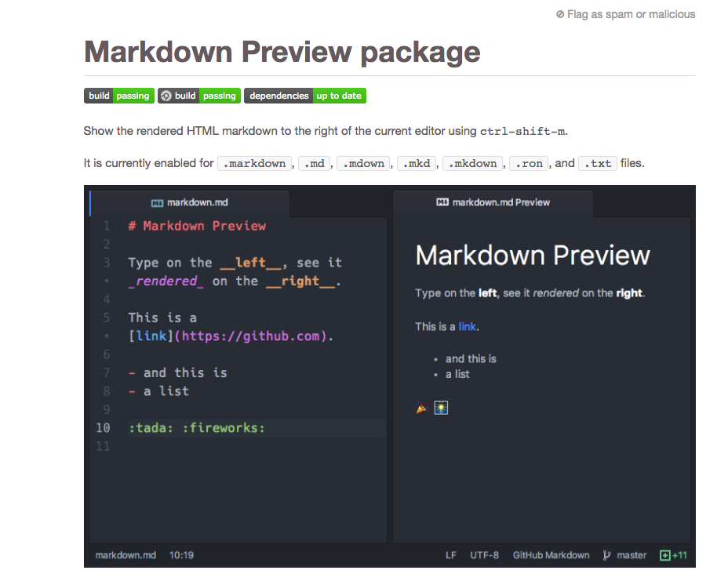
Task: Open the blue 'link' in preview pane
Action: pos(467,327)
